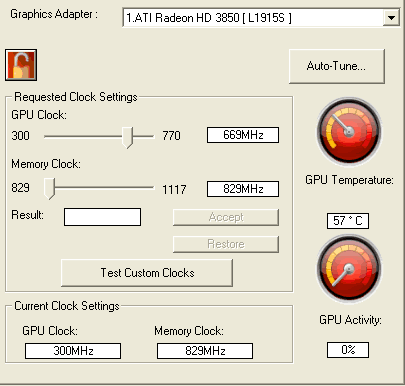Click the Test Custom Clocks button
405x386 pixels.
(147, 273)
